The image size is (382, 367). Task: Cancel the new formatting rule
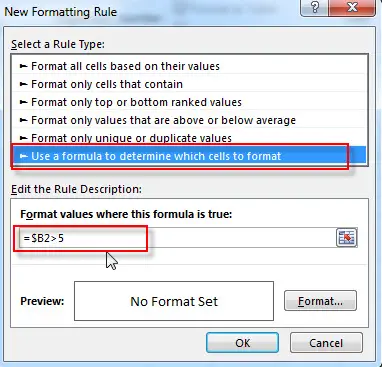pos(326,343)
